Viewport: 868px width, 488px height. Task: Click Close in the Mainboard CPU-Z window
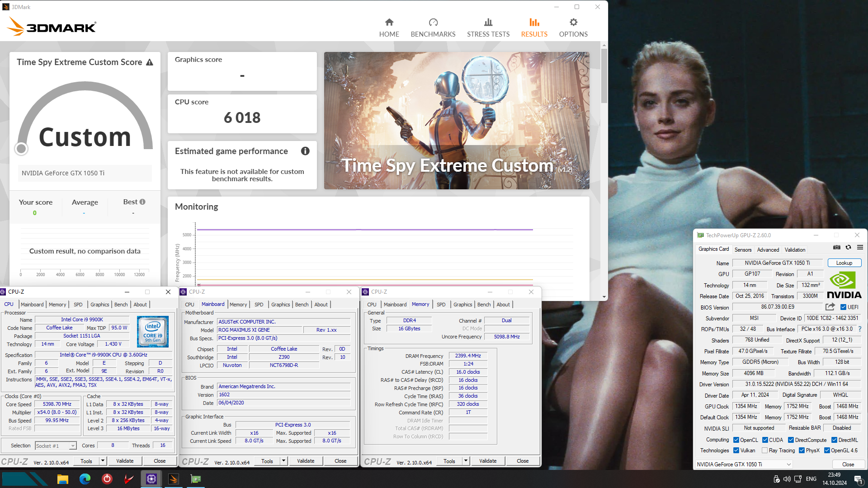point(340,461)
